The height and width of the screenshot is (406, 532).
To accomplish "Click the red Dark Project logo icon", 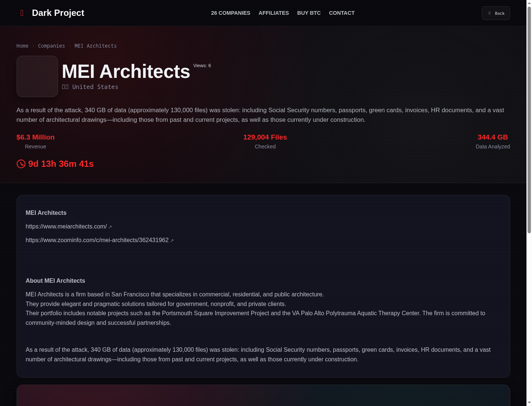I will click(22, 13).
